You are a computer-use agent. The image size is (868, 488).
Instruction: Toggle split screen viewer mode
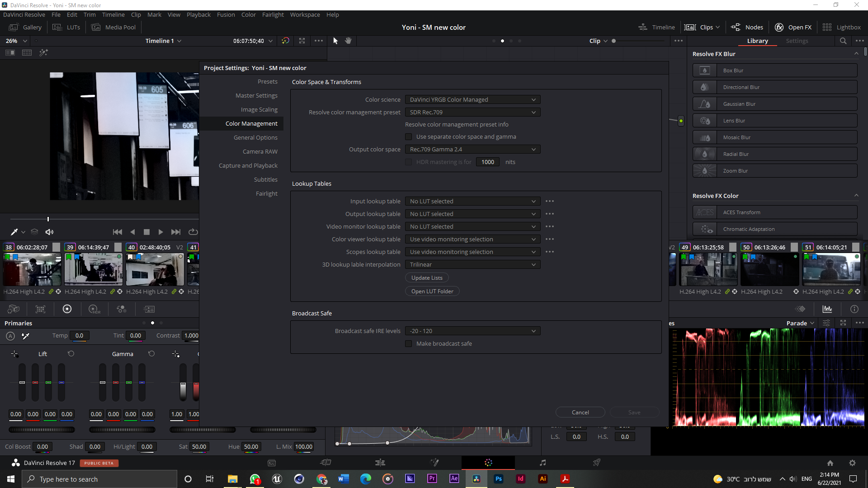pyautogui.click(x=27, y=53)
